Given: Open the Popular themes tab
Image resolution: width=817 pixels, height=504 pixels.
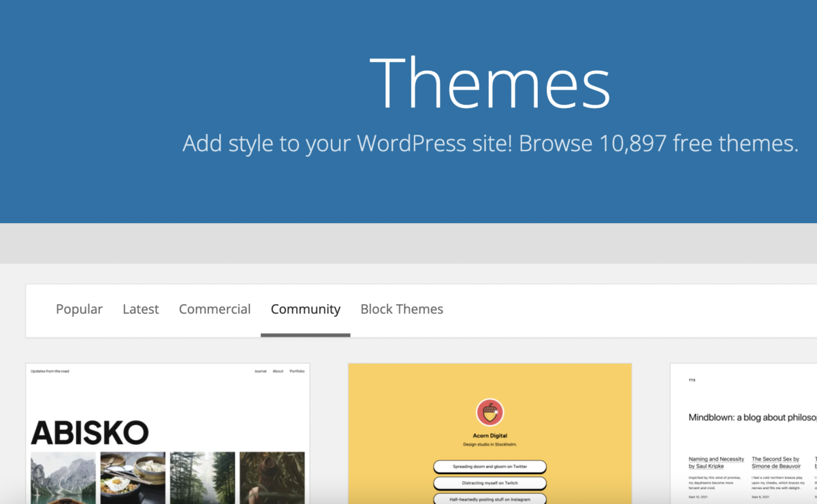Looking at the screenshot, I should click(79, 309).
